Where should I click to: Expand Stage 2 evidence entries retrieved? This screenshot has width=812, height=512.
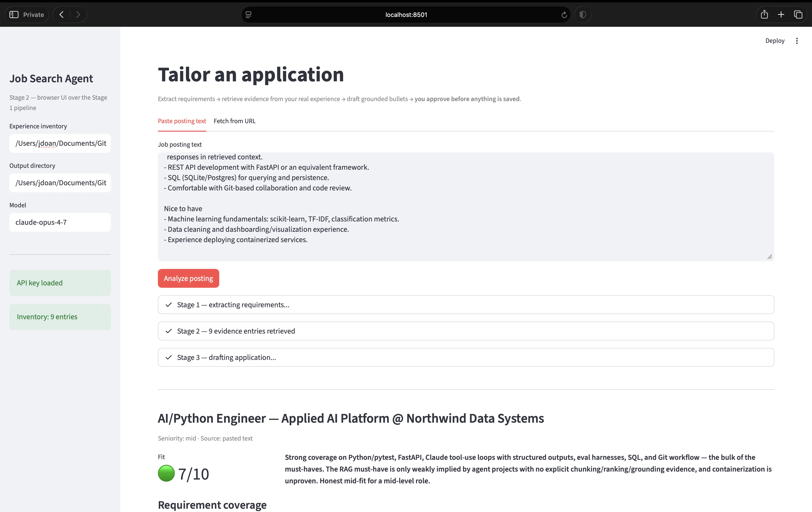click(466, 331)
